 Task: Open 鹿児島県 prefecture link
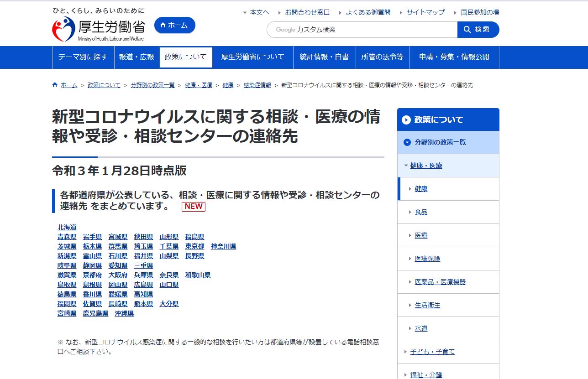click(96, 313)
